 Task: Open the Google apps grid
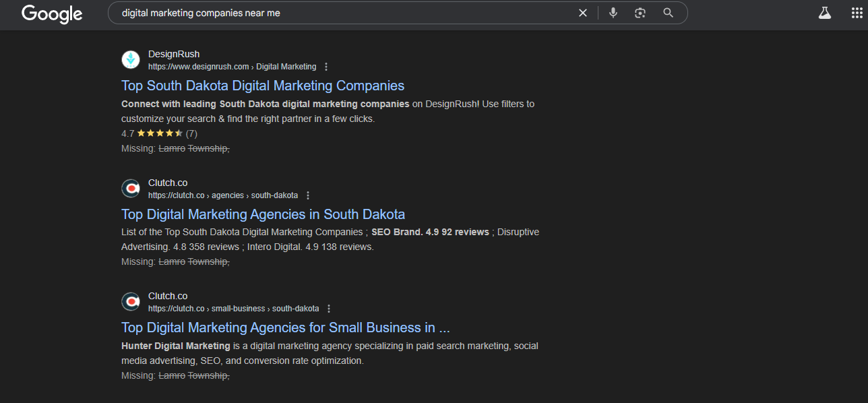(857, 13)
